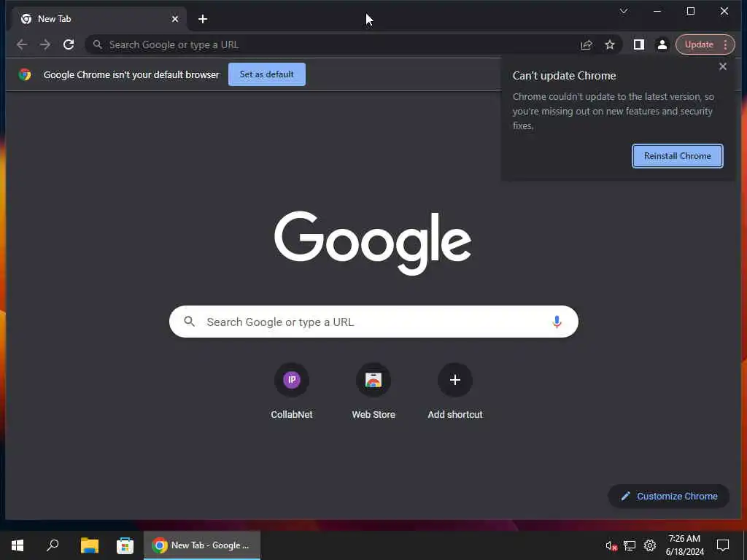
Task: Open the CollabNet shortcut
Action: (x=292, y=391)
